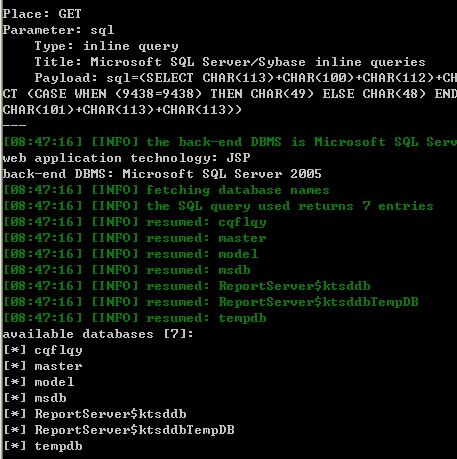Click the '[*] ReportServer$ktsddb' database entry
This screenshot has width=457, height=459.
[95, 414]
